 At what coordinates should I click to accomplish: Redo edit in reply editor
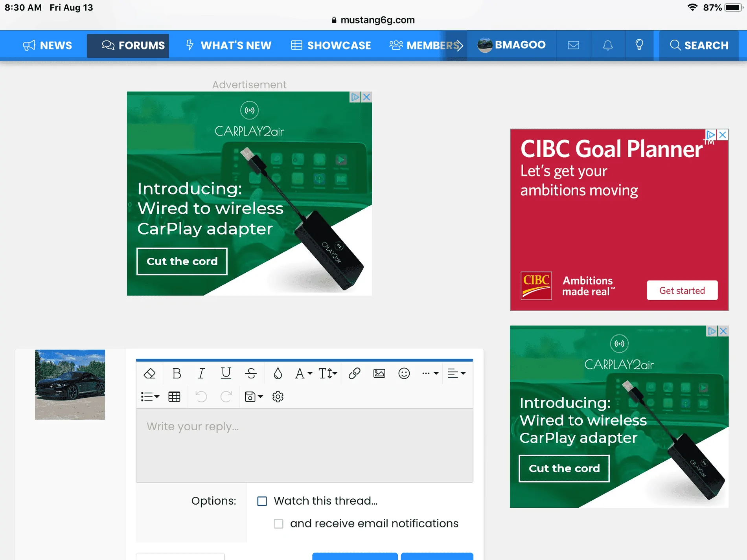[226, 397]
